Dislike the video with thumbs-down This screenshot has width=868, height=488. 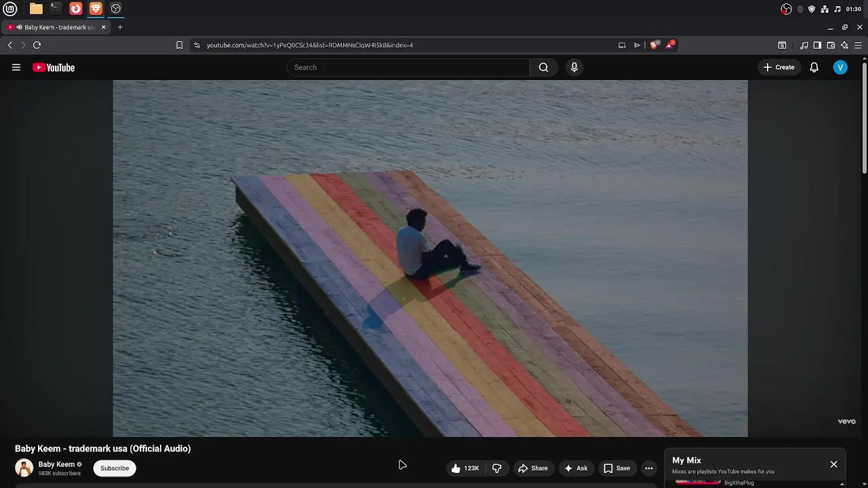[497, 468]
